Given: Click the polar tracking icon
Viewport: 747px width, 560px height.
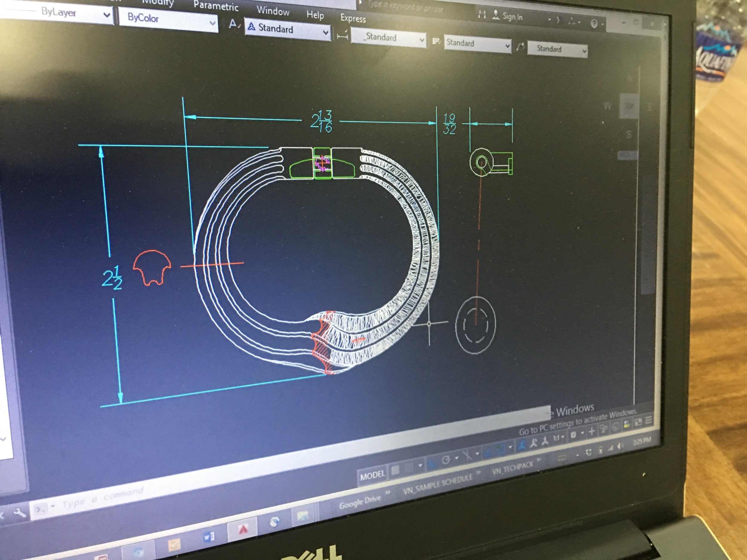Looking at the screenshot, I should [446, 460].
